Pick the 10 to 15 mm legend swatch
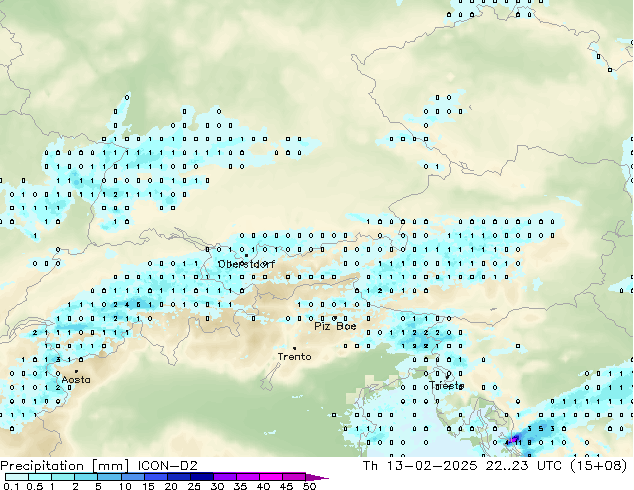634x490 pixels. click(132, 477)
